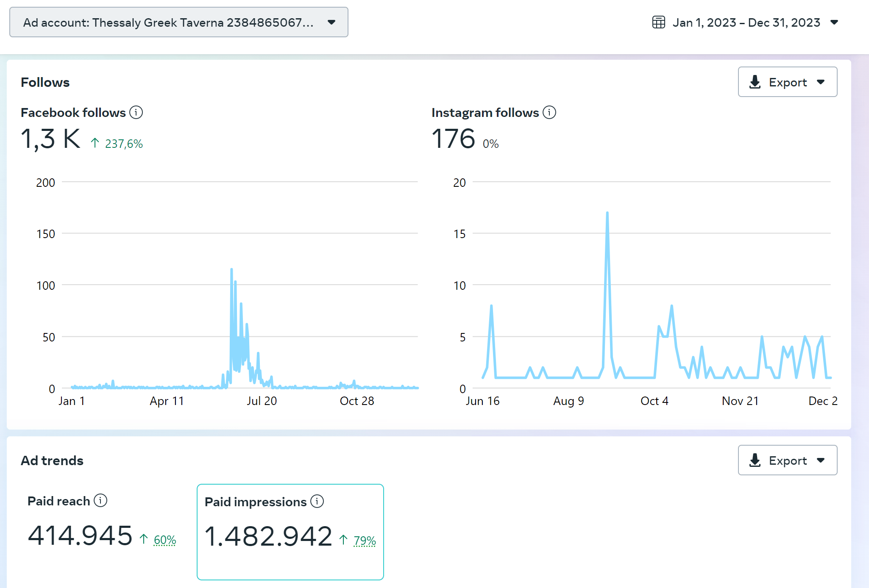The height and width of the screenshot is (588, 869).
Task: Click Facebook follows info icon
Action: tap(136, 113)
